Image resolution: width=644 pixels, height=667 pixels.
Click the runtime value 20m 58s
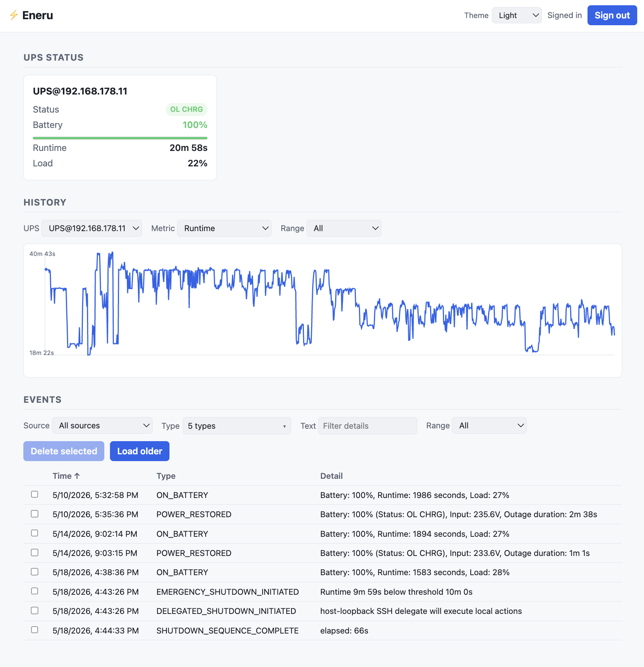[x=188, y=148]
